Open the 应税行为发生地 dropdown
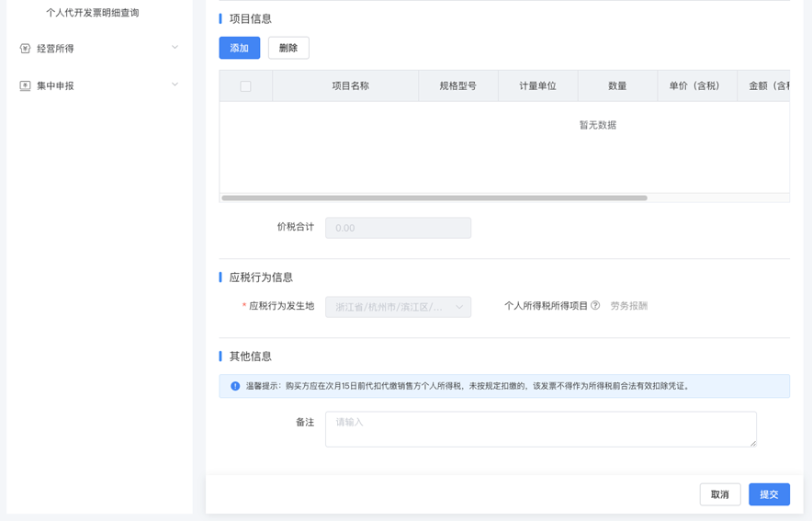 click(398, 307)
